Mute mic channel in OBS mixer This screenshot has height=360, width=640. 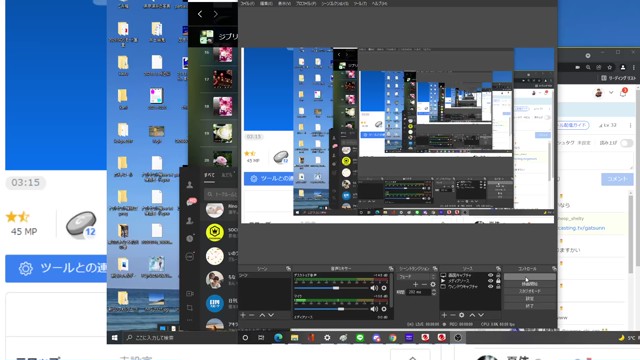coord(374,309)
